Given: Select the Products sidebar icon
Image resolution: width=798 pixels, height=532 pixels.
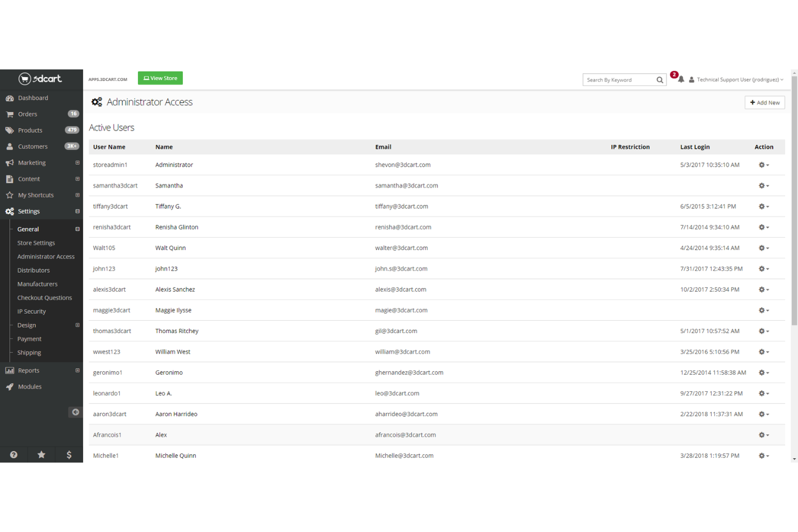Looking at the screenshot, I should 9,130.
